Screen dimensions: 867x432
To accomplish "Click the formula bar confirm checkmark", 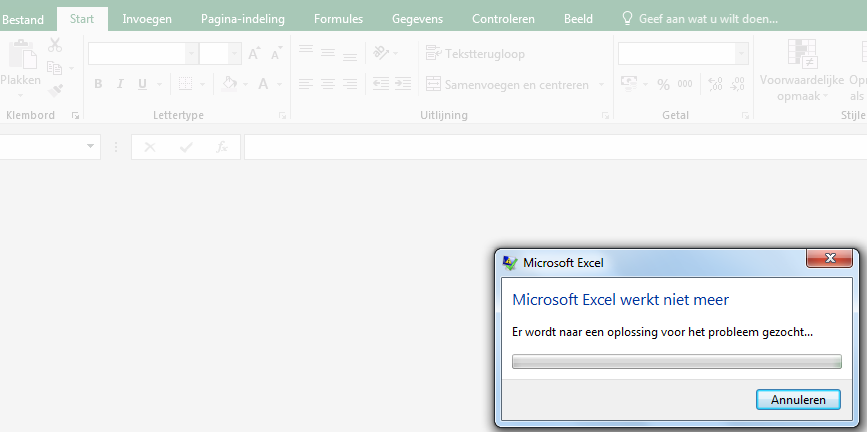I will click(x=186, y=147).
